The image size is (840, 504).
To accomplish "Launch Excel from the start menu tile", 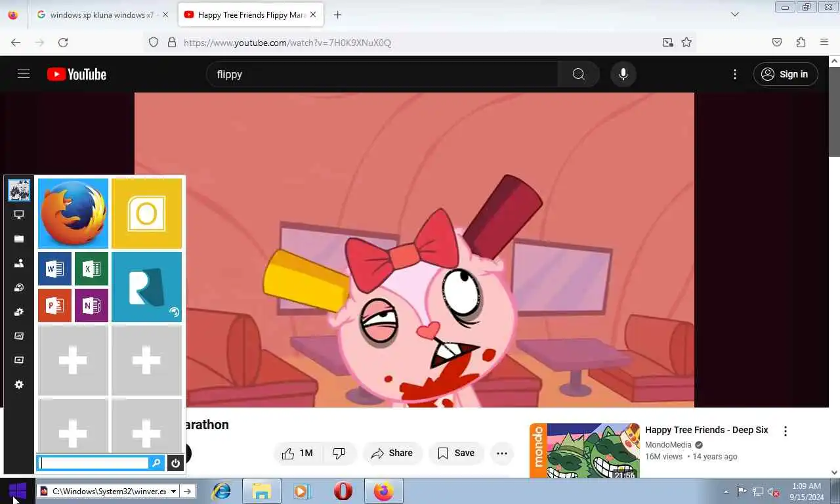I will [x=91, y=268].
